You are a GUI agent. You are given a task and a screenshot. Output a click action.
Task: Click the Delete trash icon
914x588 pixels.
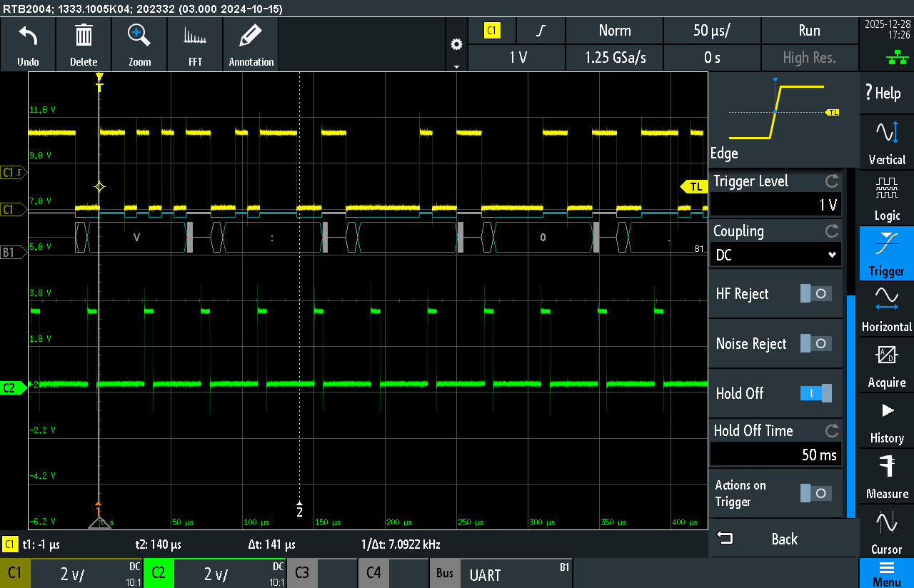tap(84, 44)
